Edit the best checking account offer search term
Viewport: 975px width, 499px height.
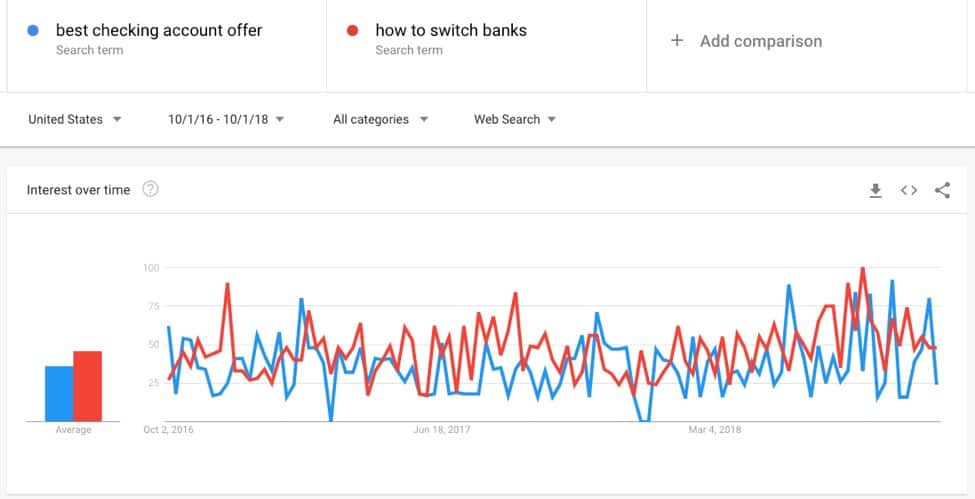pyautogui.click(x=159, y=30)
